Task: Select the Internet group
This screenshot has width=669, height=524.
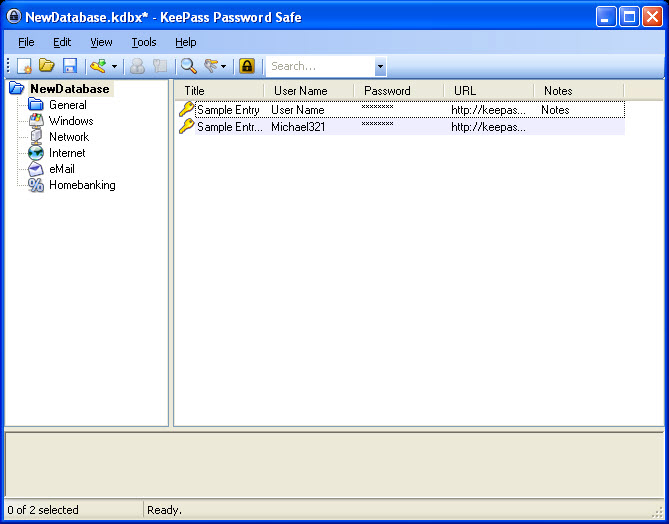Action: pos(67,153)
